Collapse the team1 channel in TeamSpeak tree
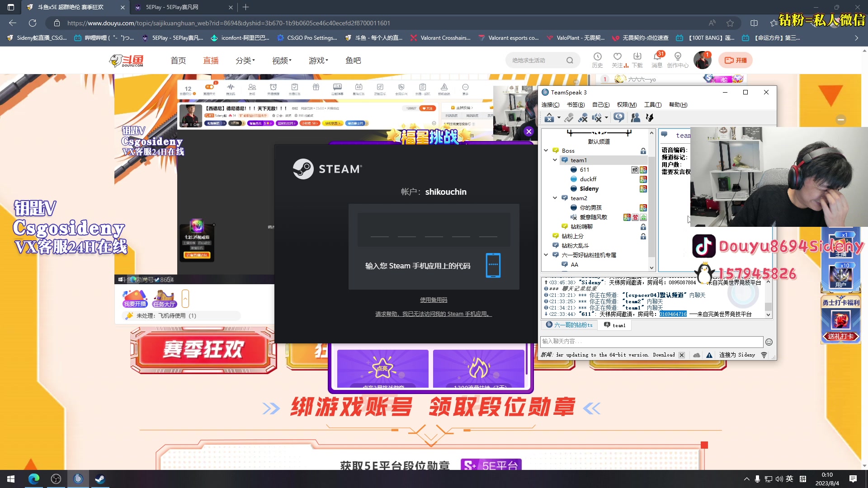This screenshot has height=488, width=868. click(555, 160)
